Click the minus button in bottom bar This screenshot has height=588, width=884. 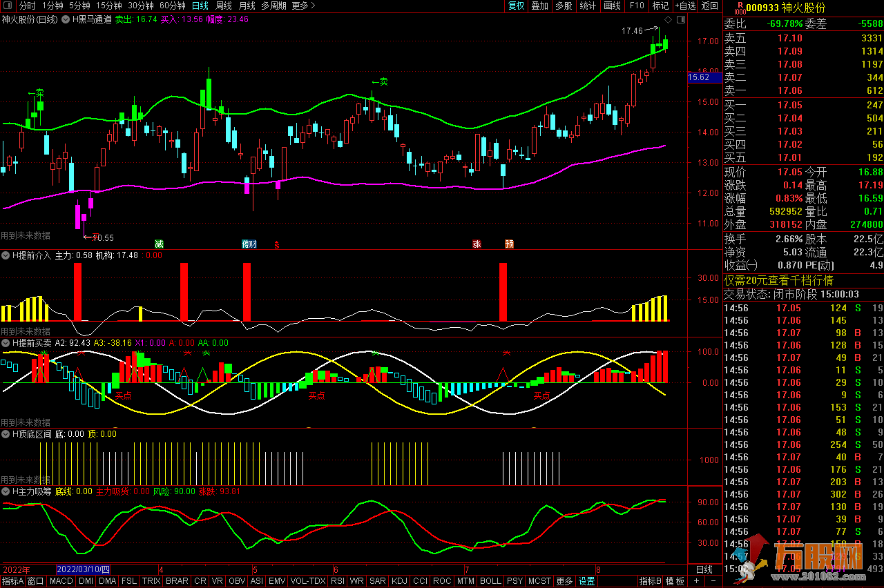tap(713, 581)
